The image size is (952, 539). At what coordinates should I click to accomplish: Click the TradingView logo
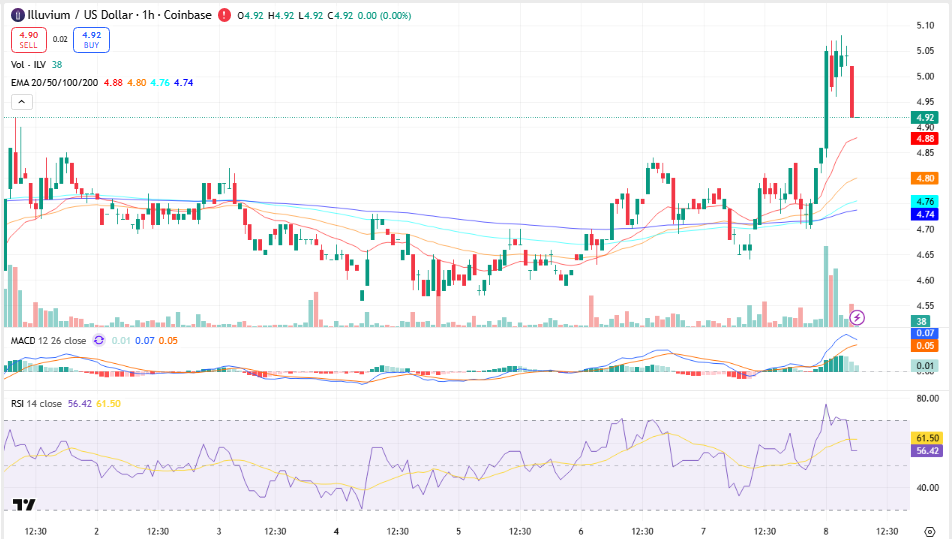tap(24, 504)
